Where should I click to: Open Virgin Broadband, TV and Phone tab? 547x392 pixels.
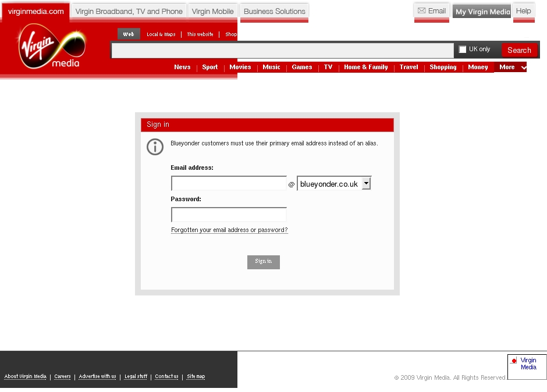(x=129, y=12)
